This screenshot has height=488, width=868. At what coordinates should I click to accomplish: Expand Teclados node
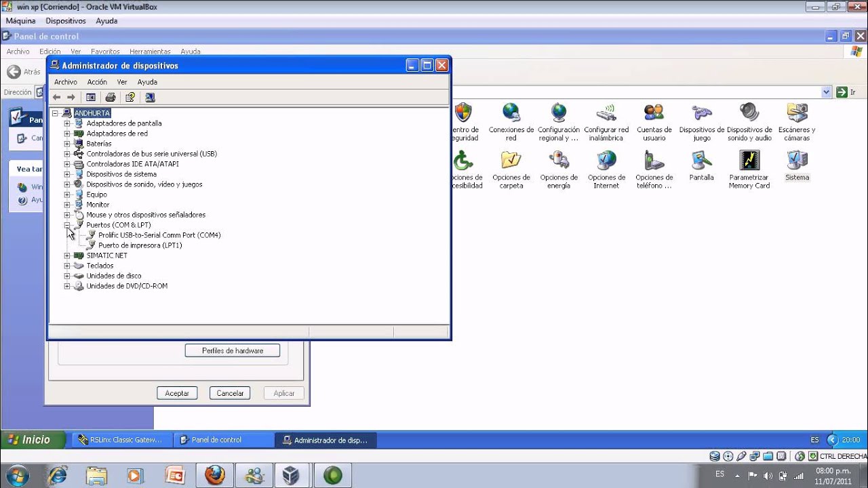pyautogui.click(x=67, y=266)
